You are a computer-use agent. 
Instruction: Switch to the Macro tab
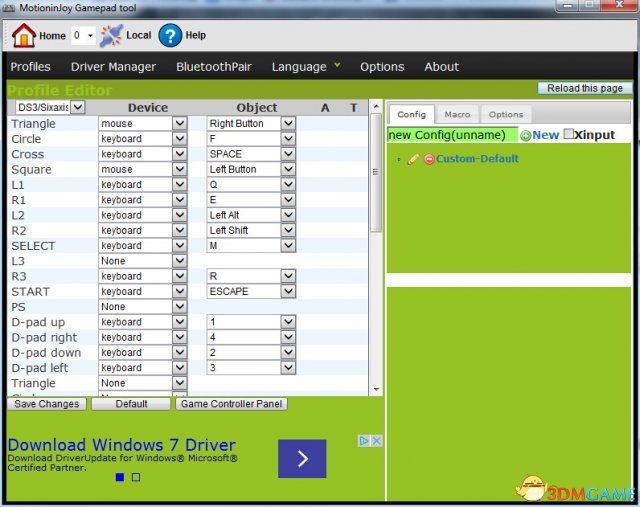(x=457, y=115)
